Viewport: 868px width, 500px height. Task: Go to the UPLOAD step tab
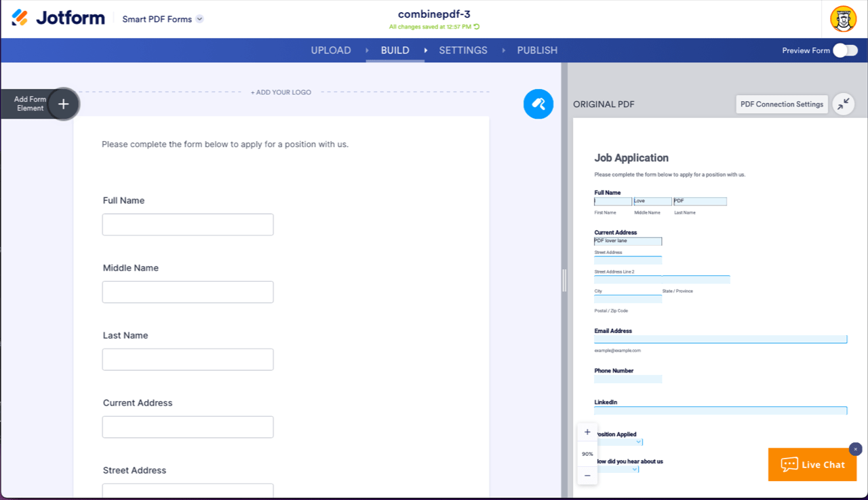coord(331,50)
